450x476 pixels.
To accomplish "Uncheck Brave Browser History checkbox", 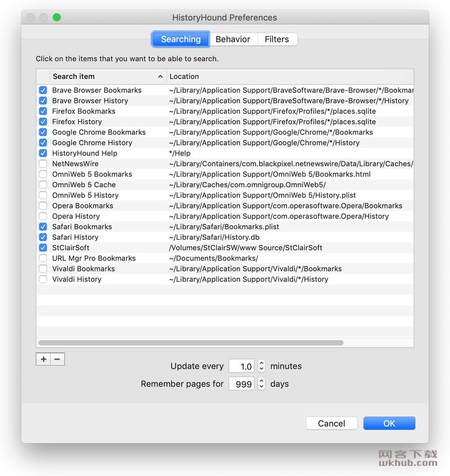I will 43,100.
